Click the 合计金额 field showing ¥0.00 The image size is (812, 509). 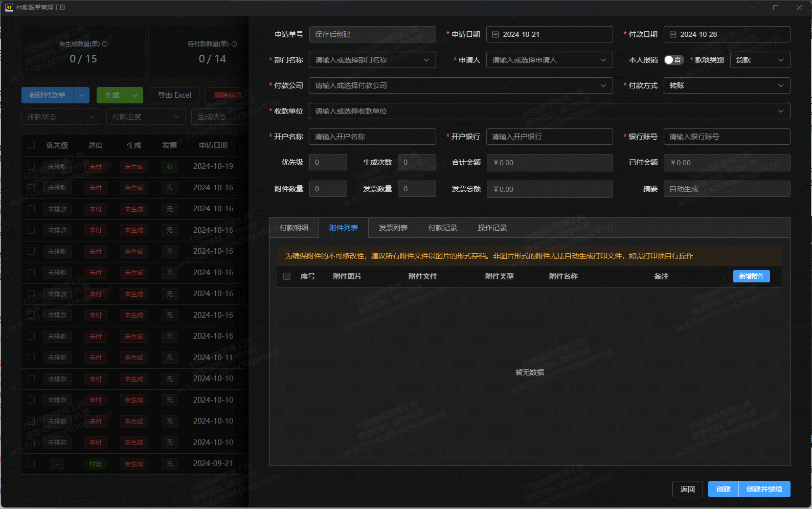point(549,162)
